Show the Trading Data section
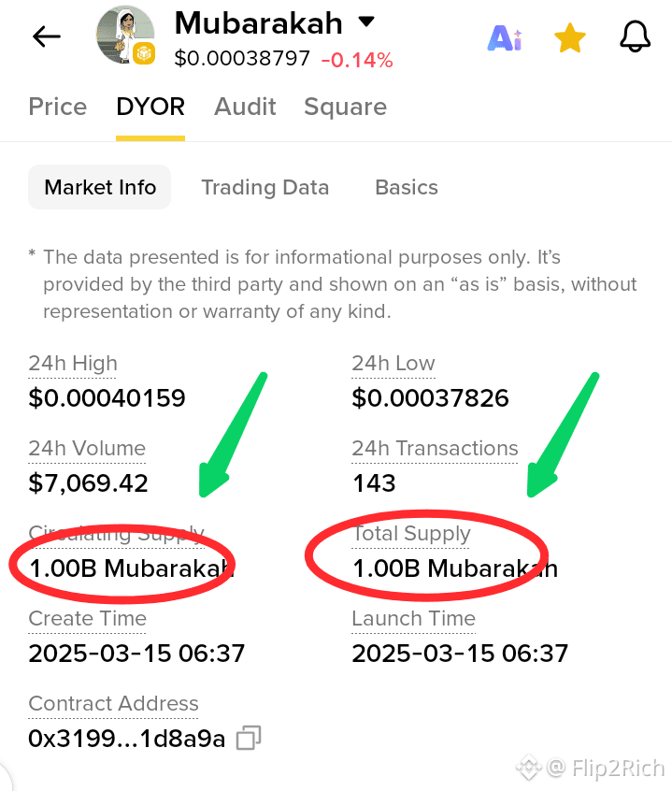 point(265,188)
